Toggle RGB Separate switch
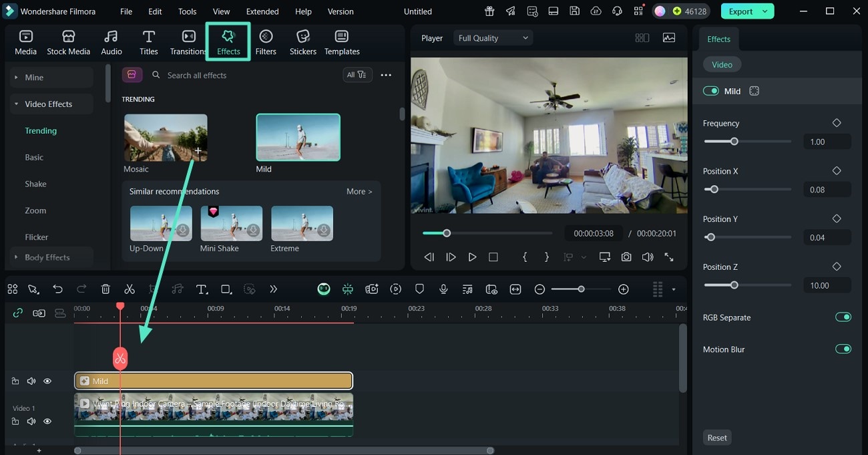The image size is (868, 455). pyautogui.click(x=843, y=317)
